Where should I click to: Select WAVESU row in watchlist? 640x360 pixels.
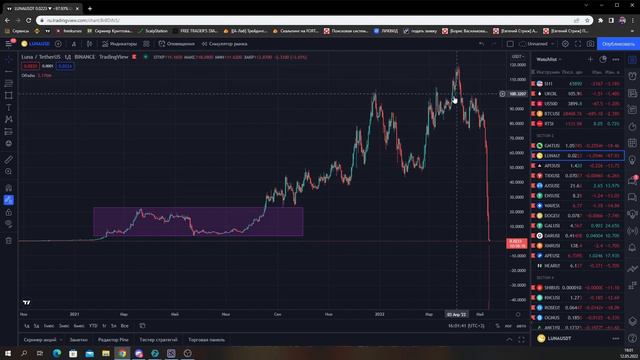577,205
